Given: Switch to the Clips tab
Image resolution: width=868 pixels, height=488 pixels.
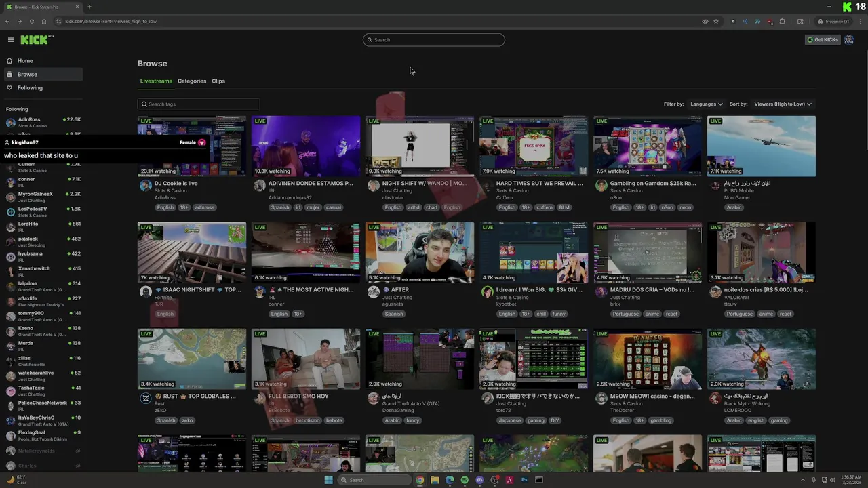Looking at the screenshot, I should (218, 81).
